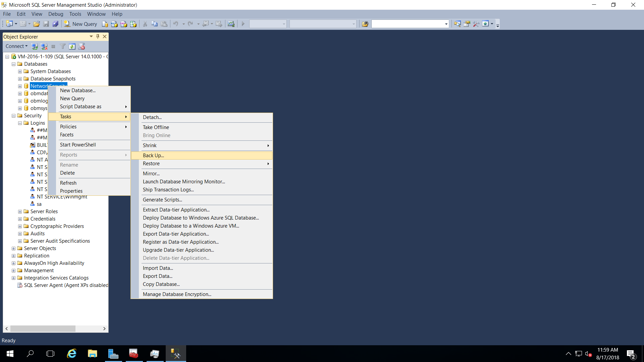The image size is (644, 362).
Task: Expand the Management node
Action: (x=14, y=270)
